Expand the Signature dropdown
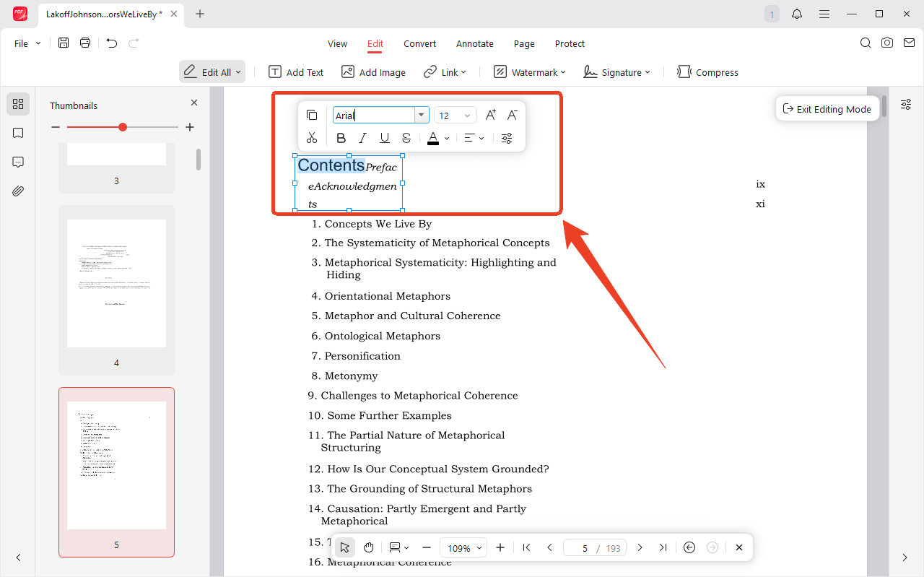This screenshot has width=924, height=577. coord(648,72)
